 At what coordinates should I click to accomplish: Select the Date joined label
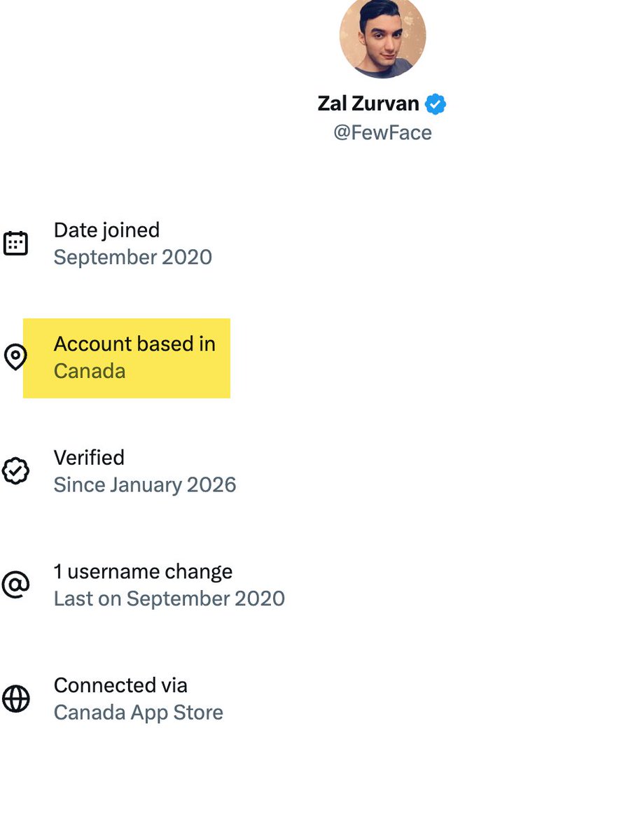coord(106,230)
